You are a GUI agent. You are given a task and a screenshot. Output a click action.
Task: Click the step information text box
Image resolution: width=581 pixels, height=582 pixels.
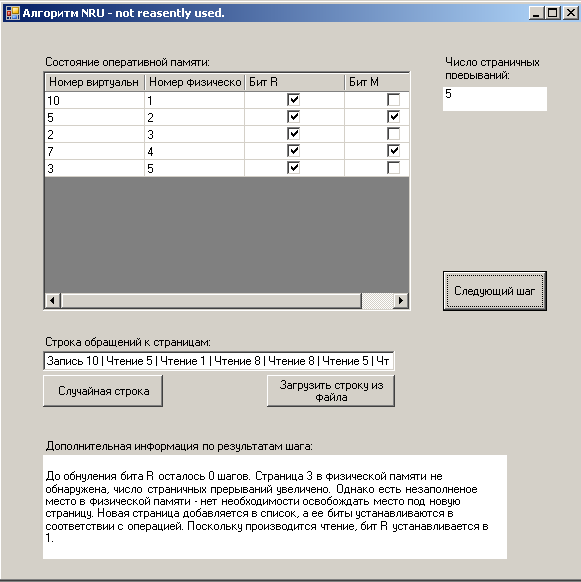coord(275,507)
